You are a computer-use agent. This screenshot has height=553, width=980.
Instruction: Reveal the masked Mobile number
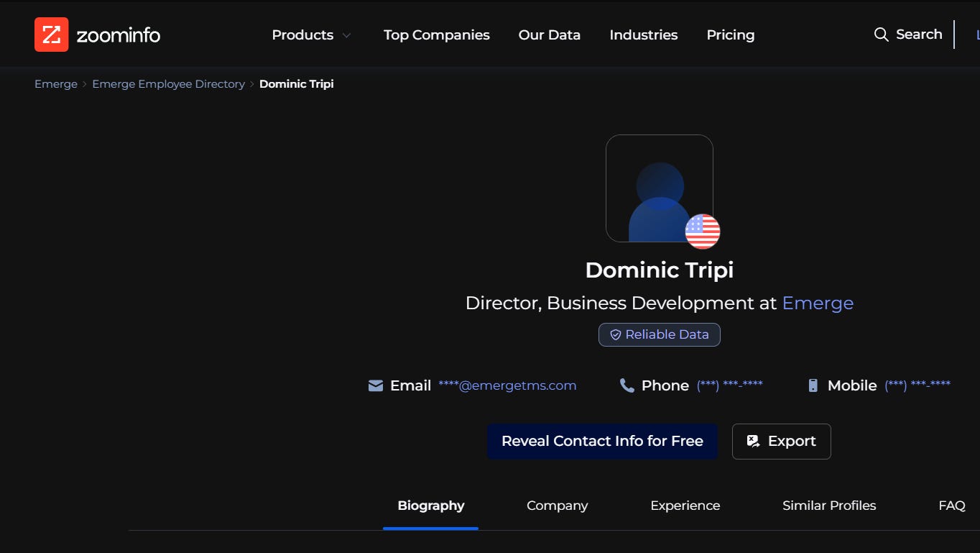tap(917, 385)
